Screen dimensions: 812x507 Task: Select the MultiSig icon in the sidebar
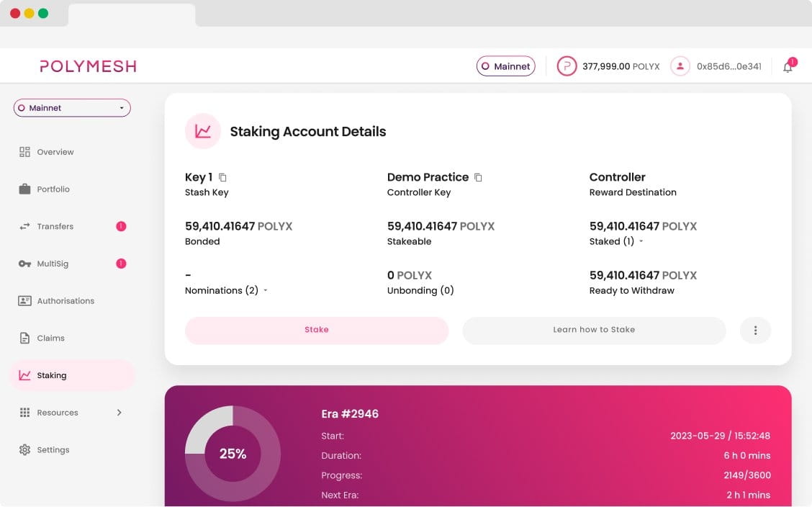pyautogui.click(x=24, y=263)
